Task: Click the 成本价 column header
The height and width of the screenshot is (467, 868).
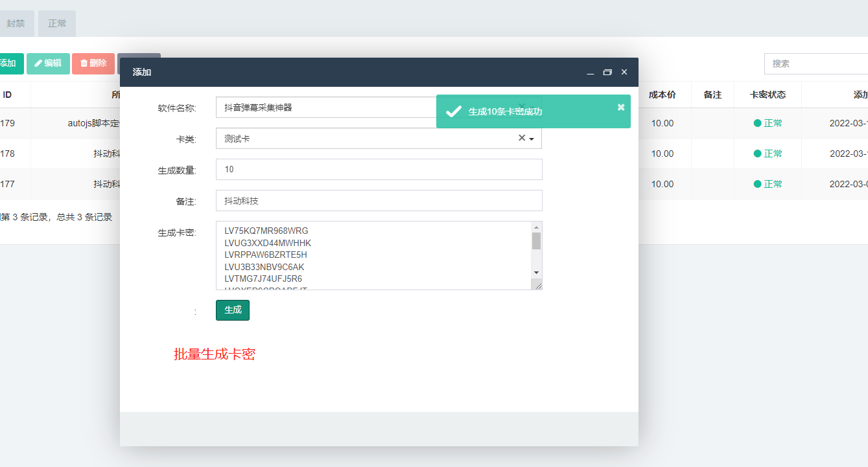Action: coord(663,95)
